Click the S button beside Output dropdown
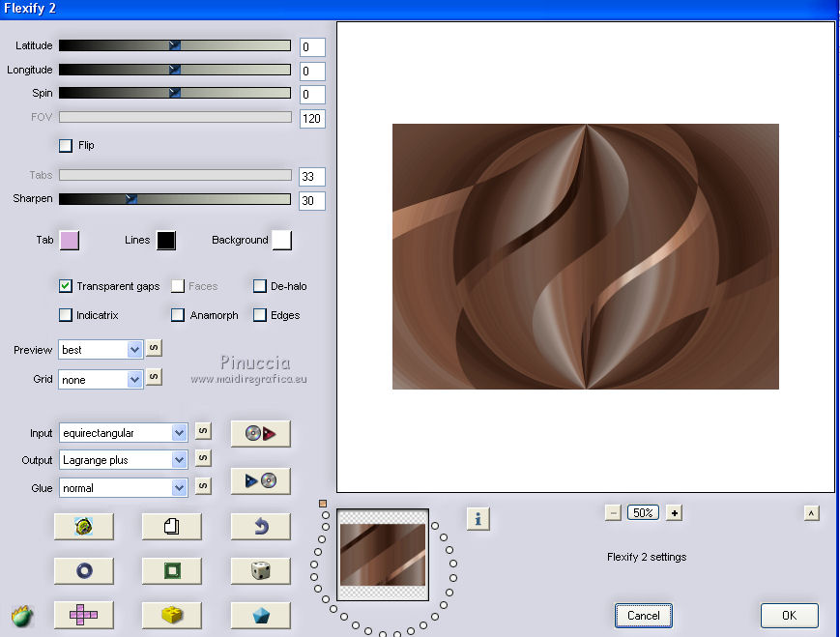840x637 pixels. (x=203, y=458)
